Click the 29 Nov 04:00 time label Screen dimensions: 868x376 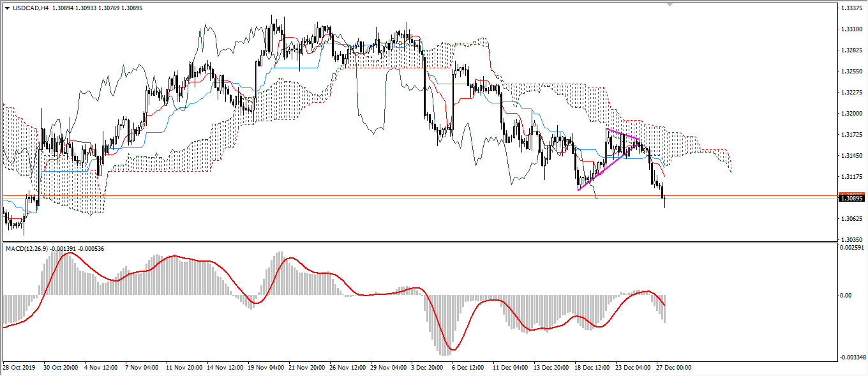[x=388, y=368]
